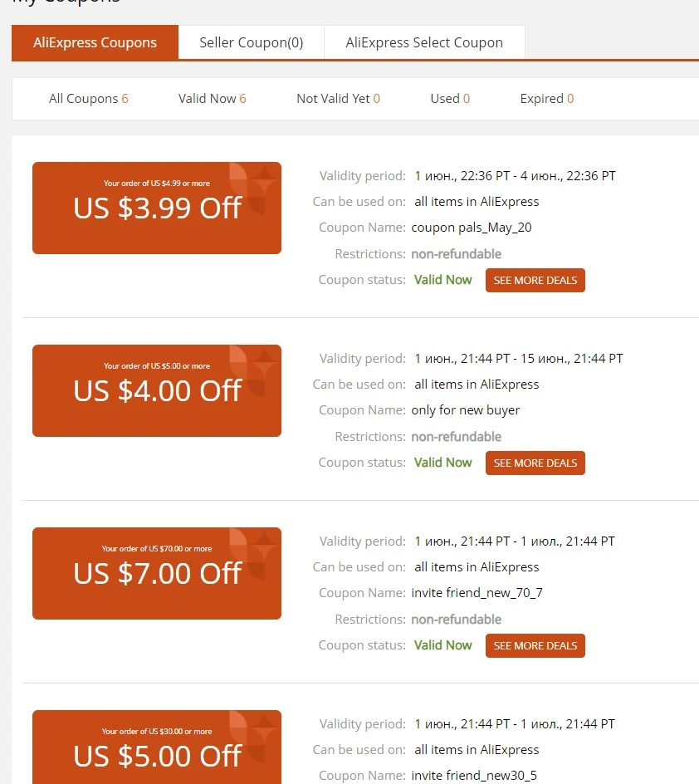Switch to Seller Coupon(0) tab
699x784 pixels.
pos(252,42)
